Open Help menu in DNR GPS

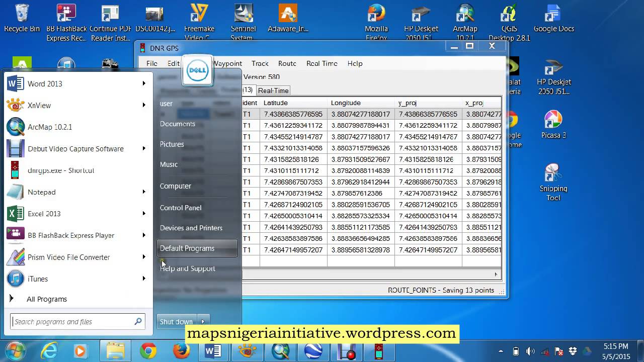(x=355, y=63)
